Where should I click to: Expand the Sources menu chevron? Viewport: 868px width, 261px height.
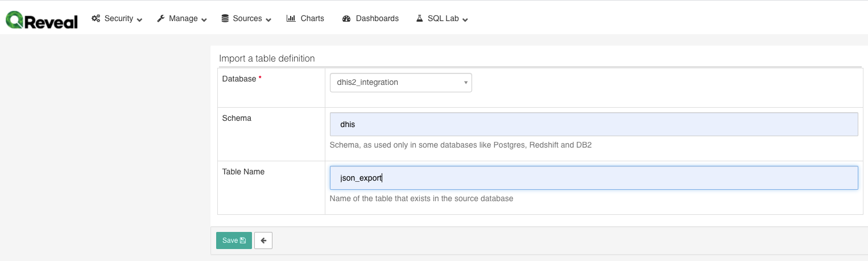click(268, 19)
